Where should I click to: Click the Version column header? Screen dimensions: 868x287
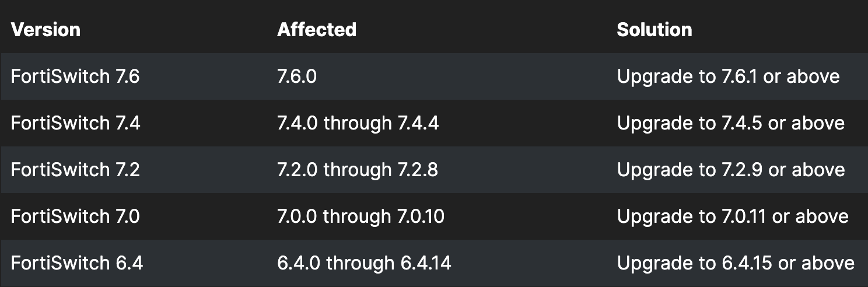[45, 30]
